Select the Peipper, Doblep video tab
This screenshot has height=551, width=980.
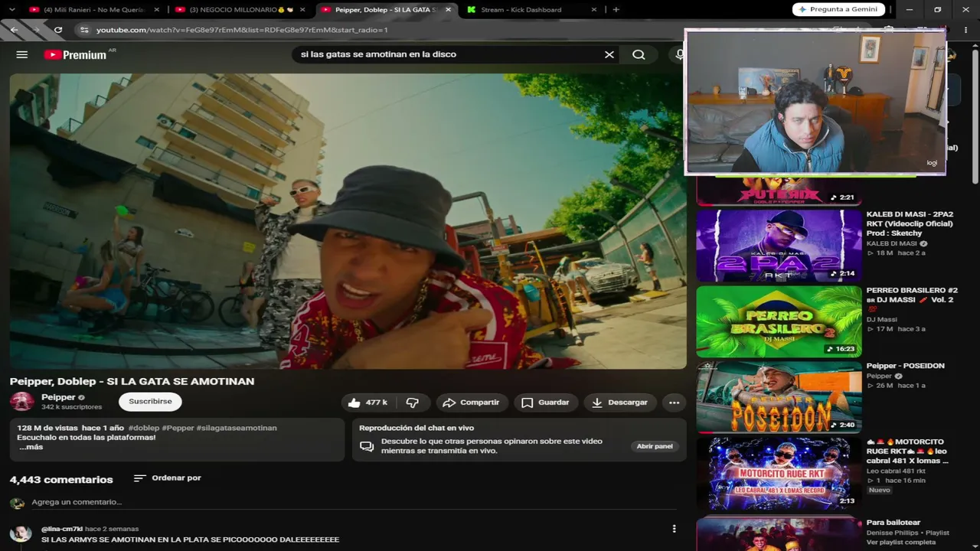pyautogui.click(x=386, y=10)
